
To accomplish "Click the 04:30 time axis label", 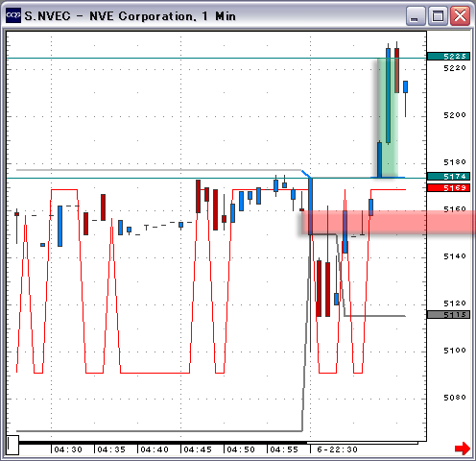I will point(68,449).
